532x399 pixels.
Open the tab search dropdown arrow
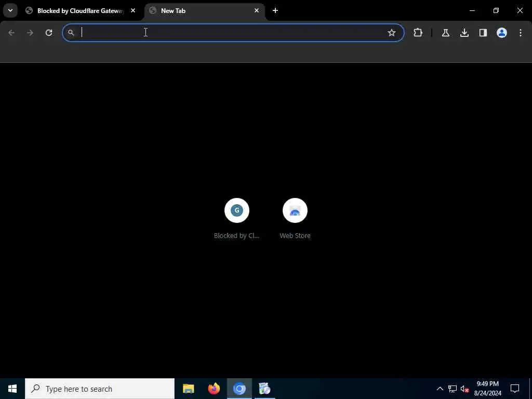pyautogui.click(x=10, y=10)
